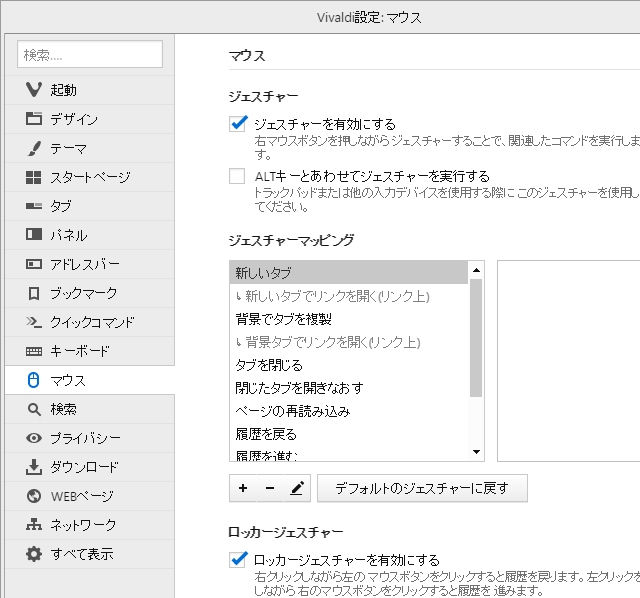Click the 検索 settings search field

pos(90,54)
